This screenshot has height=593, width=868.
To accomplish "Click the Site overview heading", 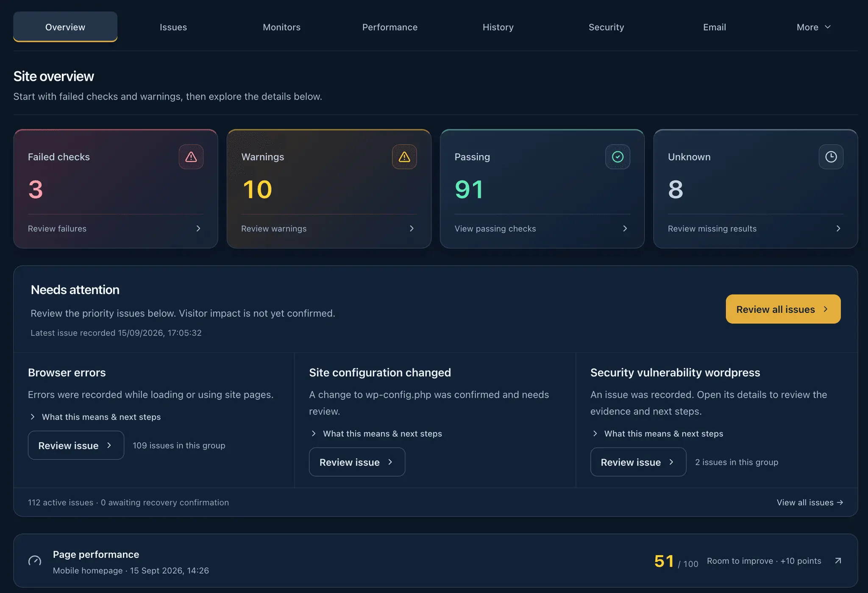I will coord(54,76).
